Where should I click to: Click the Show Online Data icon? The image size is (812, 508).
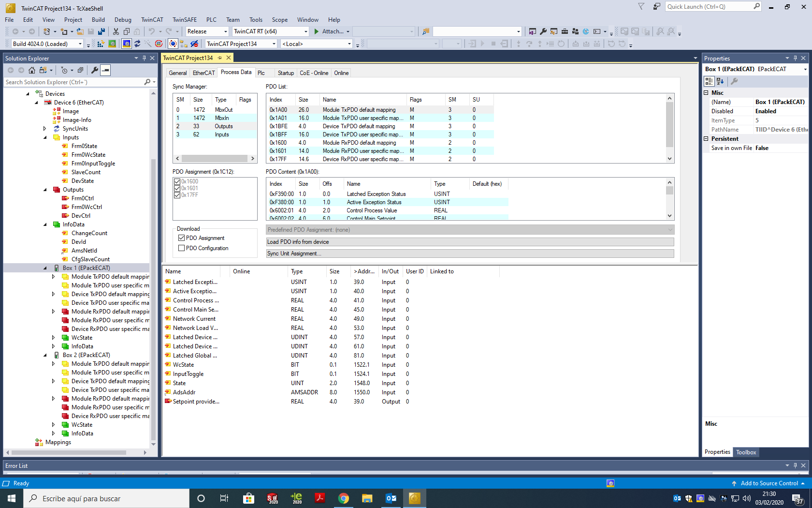[x=173, y=44]
